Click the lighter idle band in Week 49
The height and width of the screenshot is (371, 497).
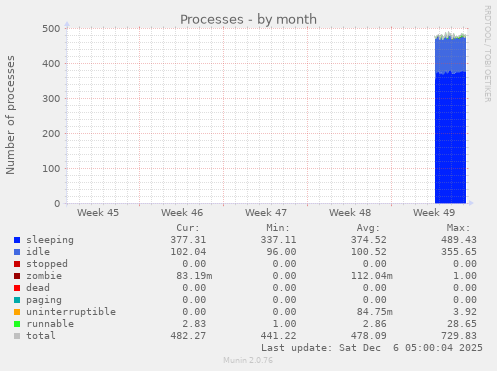451,55
